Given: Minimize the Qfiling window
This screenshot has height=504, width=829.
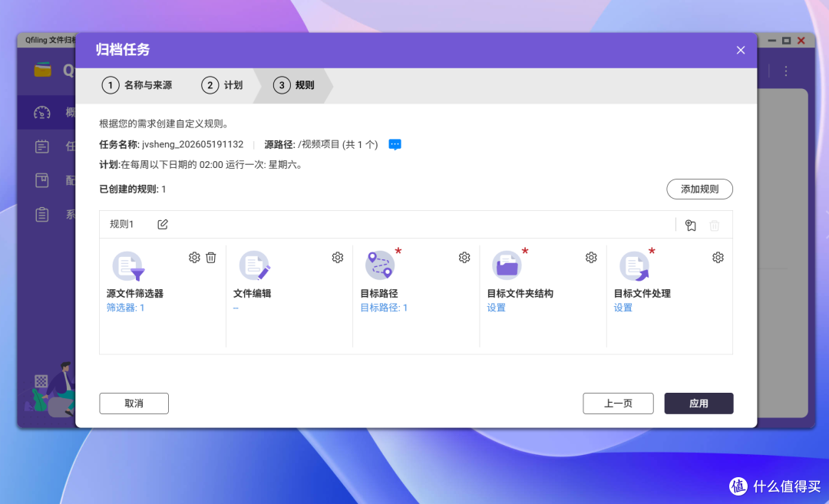Looking at the screenshot, I should click(772, 41).
